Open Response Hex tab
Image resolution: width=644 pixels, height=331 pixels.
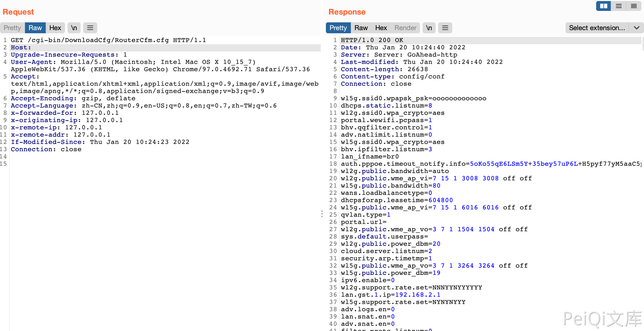point(381,28)
